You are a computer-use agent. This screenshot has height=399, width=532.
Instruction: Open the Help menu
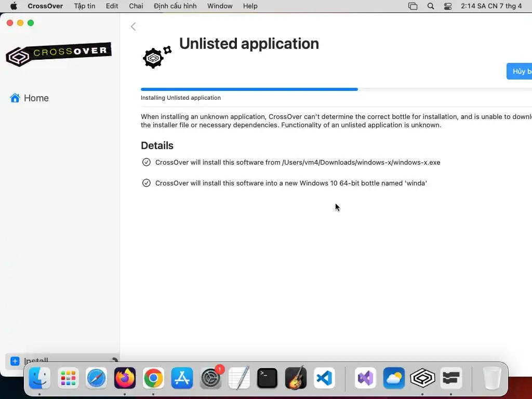point(250,6)
